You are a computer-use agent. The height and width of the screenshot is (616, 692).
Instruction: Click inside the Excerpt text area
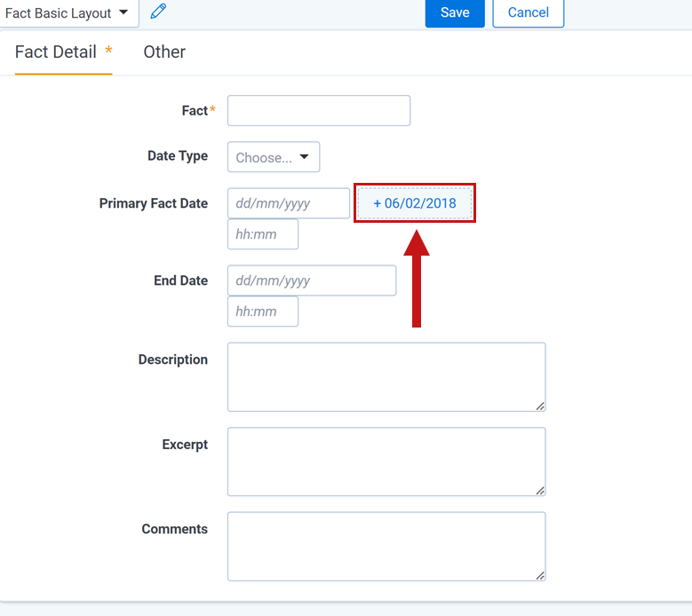[x=386, y=462]
